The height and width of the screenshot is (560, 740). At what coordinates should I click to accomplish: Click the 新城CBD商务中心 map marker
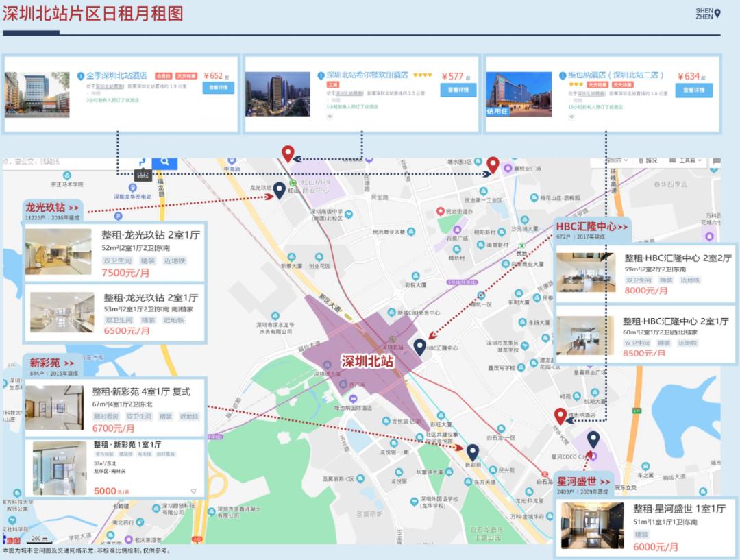(x=391, y=312)
